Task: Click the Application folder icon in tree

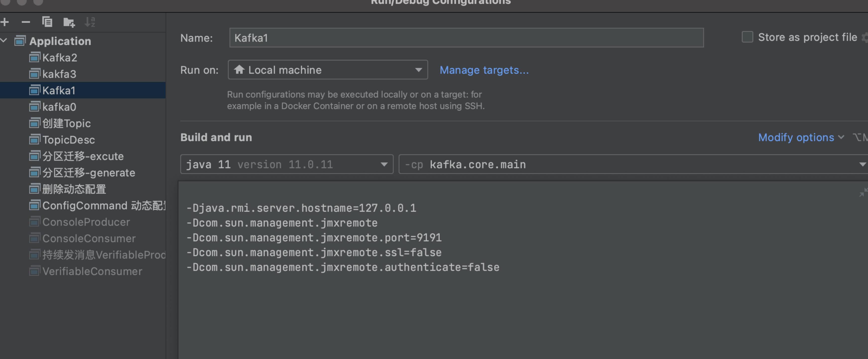Action: [20, 41]
